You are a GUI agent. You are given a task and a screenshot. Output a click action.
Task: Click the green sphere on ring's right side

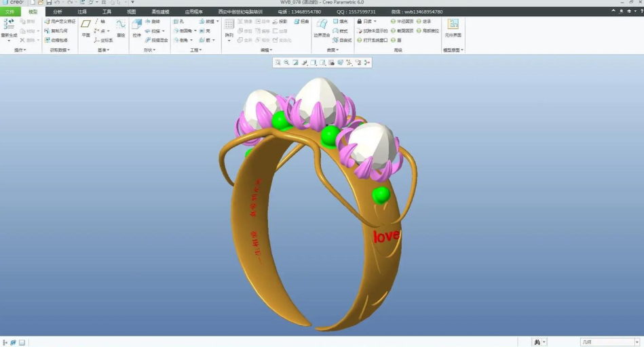coord(381,195)
